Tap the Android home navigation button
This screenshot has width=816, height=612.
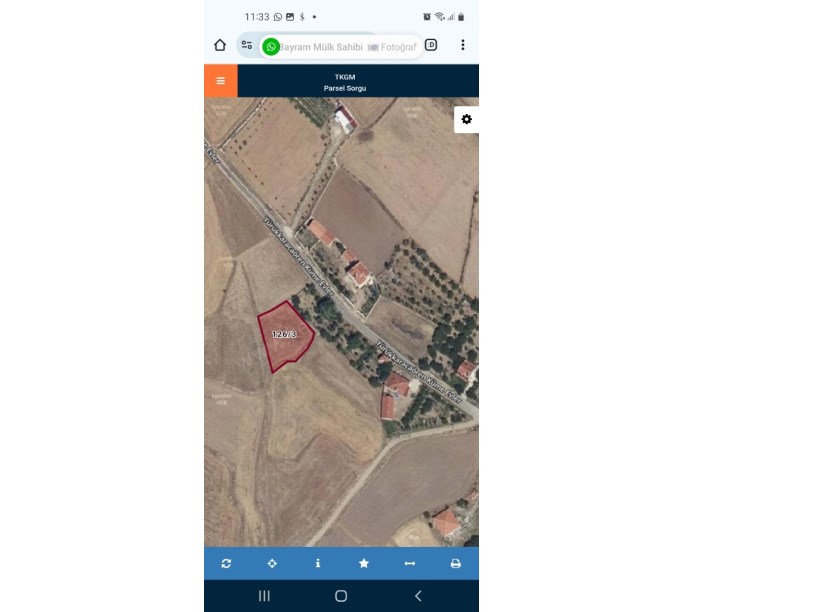point(341,596)
